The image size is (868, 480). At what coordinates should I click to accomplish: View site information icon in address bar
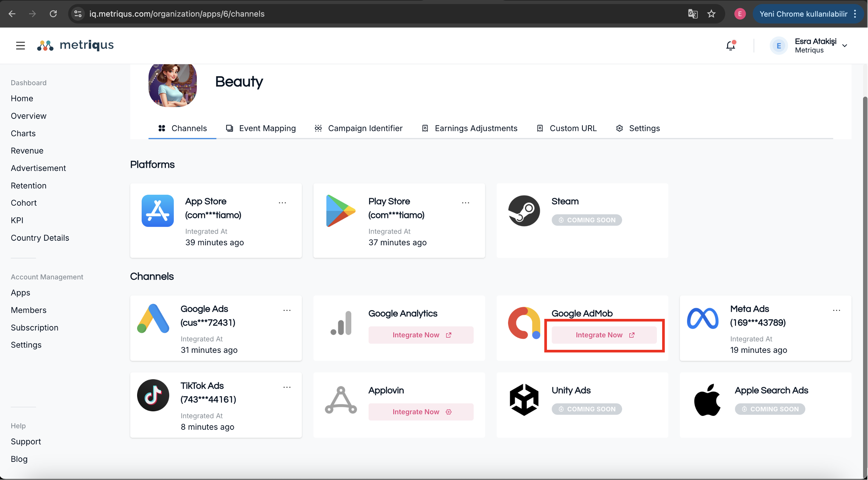click(78, 14)
